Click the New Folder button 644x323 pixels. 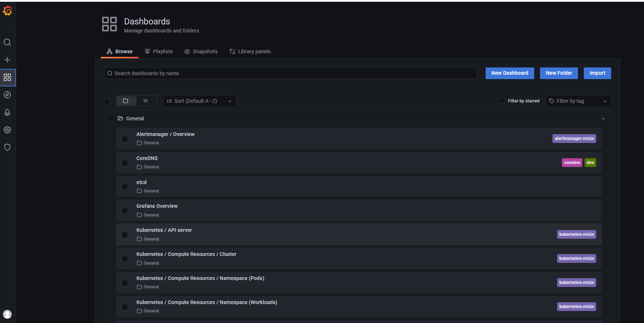(x=559, y=73)
